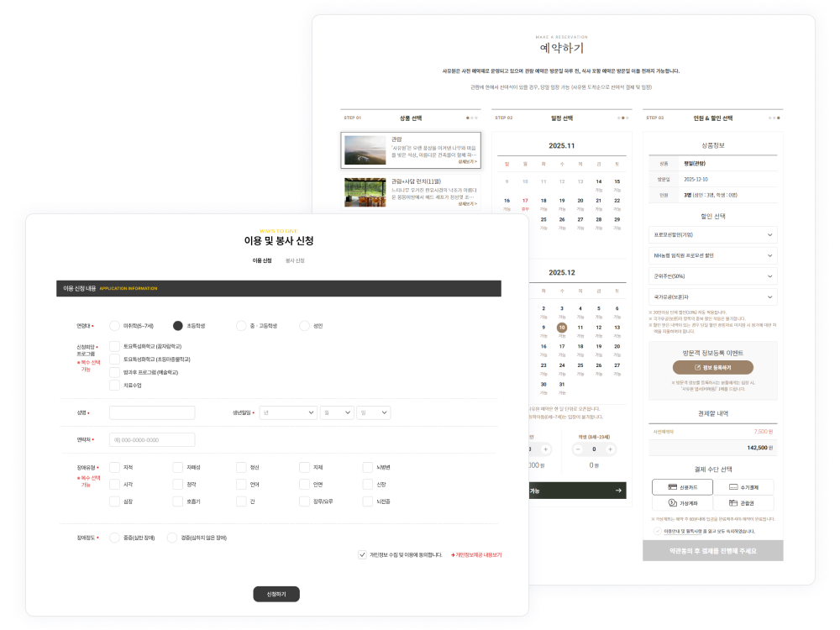This screenshot has height=630, width=840.
Task: Switch to the 봉사 신청 tab
Action: tap(295, 261)
